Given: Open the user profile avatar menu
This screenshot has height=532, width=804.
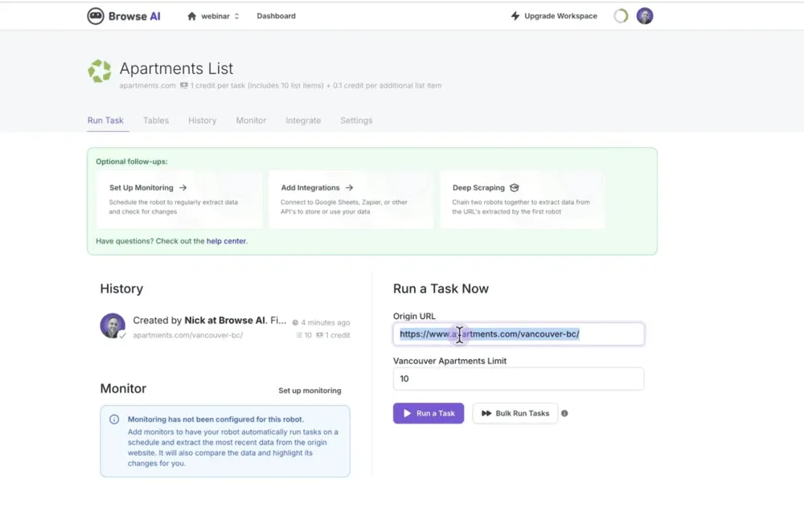Looking at the screenshot, I should (x=645, y=16).
